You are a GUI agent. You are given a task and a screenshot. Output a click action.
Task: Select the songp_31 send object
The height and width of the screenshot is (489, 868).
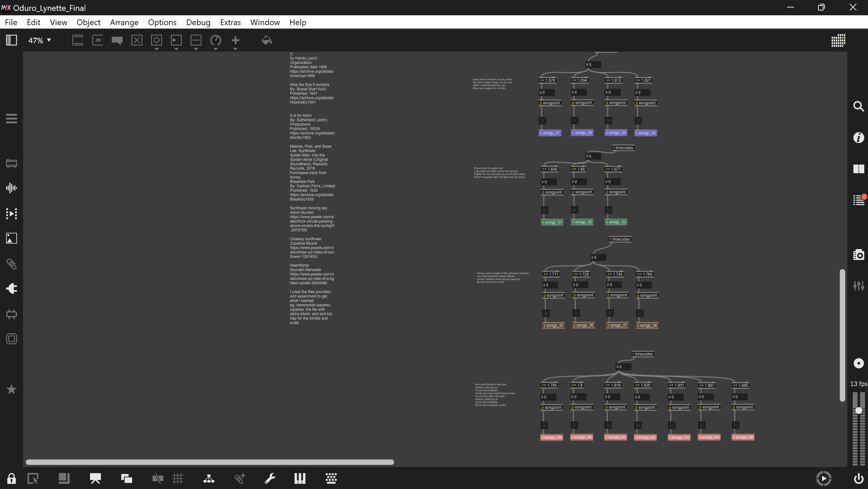(x=552, y=222)
